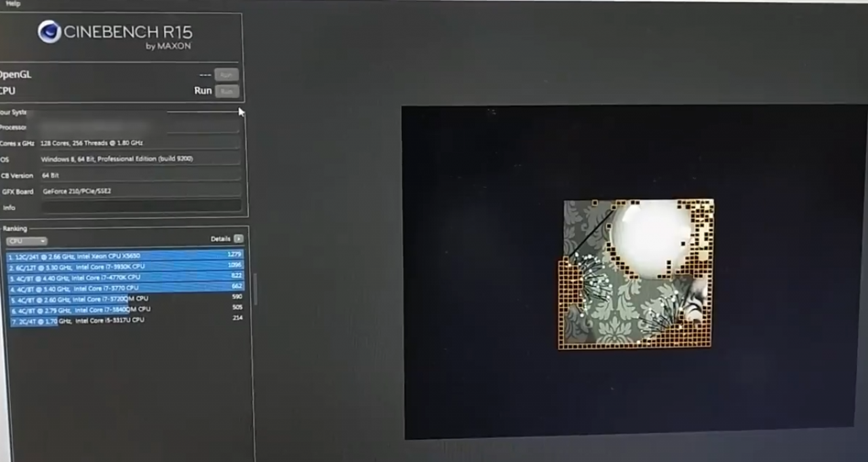Click the GFX Board GeForce 210 field

click(x=140, y=191)
